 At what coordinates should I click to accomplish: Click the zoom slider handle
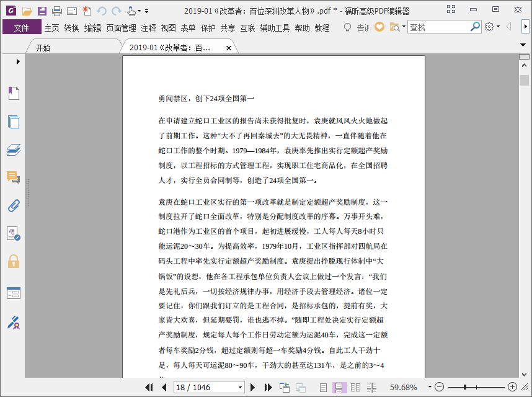(465, 387)
